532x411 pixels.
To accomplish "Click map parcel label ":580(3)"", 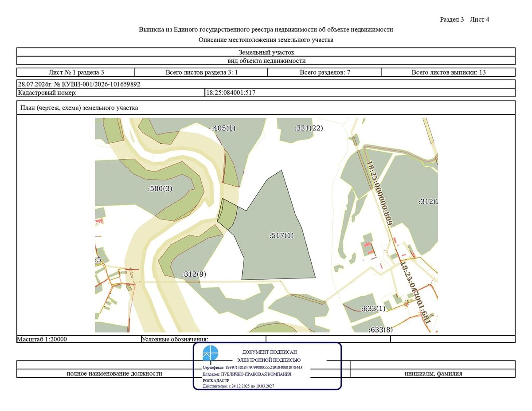I will point(160,188).
